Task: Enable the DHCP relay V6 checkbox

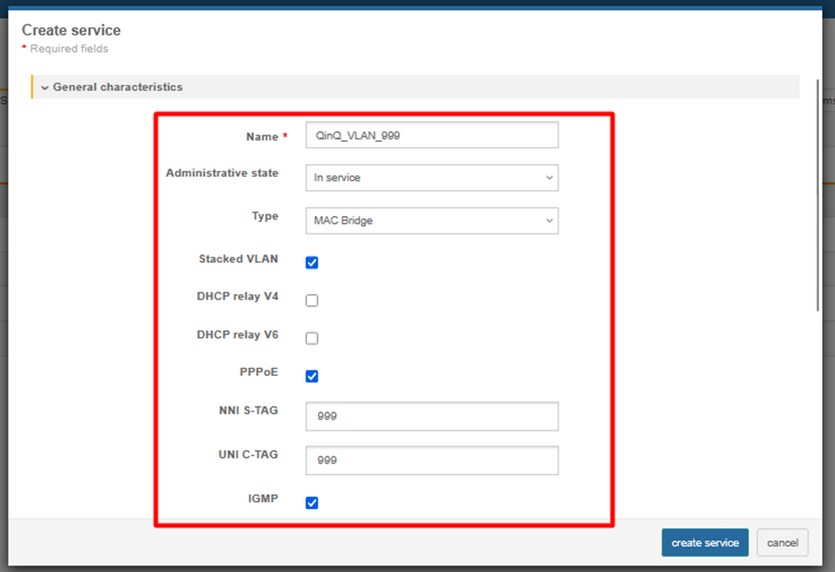Action: (x=312, y=338)
